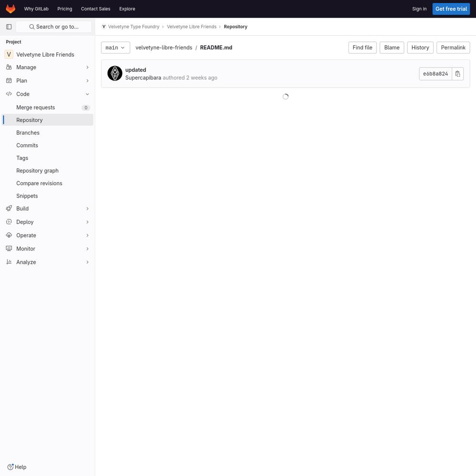Go to Branches in sidebar
Screen dimensions: 476x476
click(x=47, y=133)
